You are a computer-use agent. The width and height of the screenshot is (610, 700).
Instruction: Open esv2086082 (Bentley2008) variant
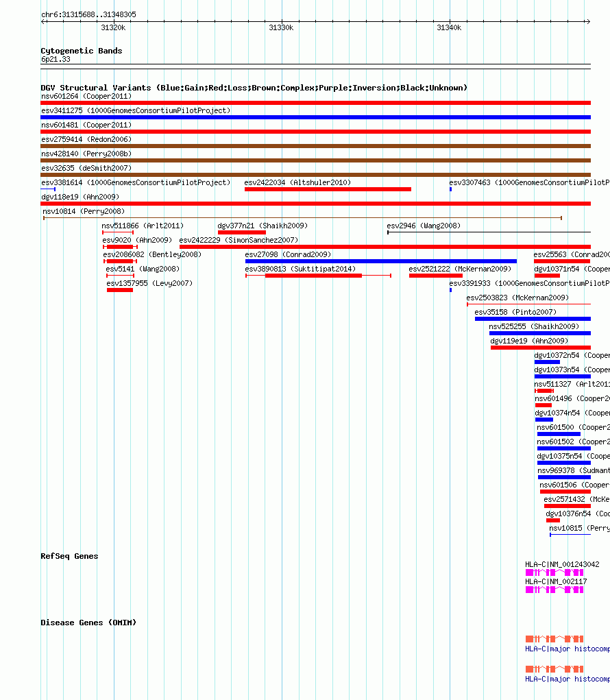(x=152, y=254)
